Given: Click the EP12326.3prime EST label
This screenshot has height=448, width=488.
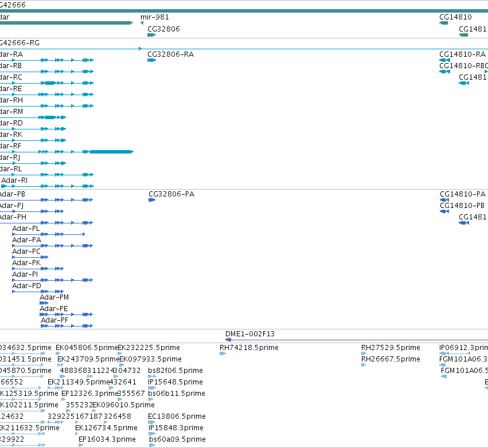Looking at the screenshot, I should [89, 394].
